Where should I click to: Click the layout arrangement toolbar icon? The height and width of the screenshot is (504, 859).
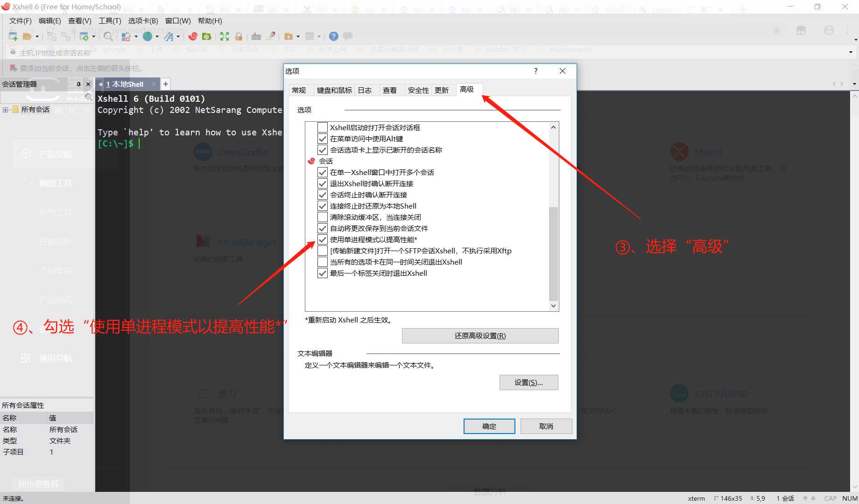coord(310,36)
